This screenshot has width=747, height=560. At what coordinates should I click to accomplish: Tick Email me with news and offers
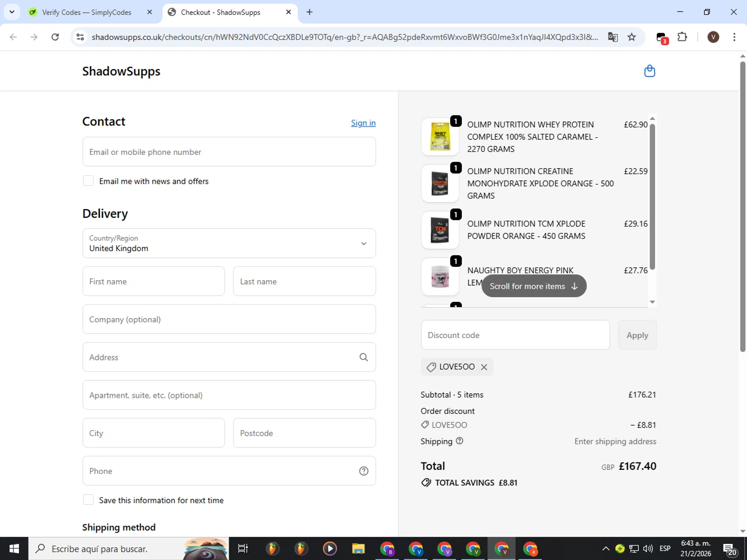[88, 181]
